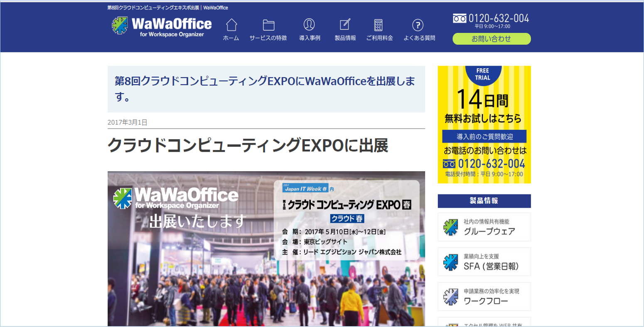Screen dimensions: 644x327
Task: Click the heading クラウドコンピューティングEXPOに出展
Action: tap(248, 145)
